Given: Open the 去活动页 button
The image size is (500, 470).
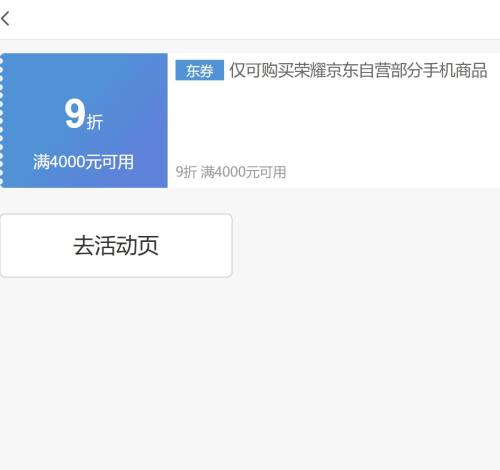Looking at the screenshot, I should 116,246.
